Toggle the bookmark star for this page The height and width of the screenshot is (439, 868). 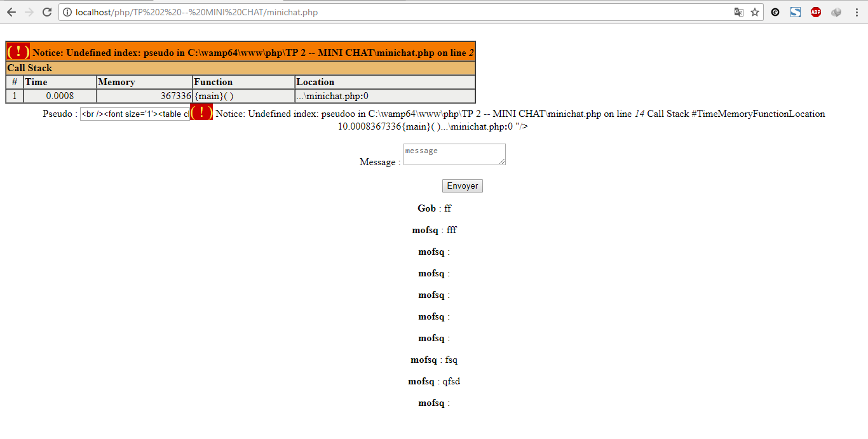(754, 12)
